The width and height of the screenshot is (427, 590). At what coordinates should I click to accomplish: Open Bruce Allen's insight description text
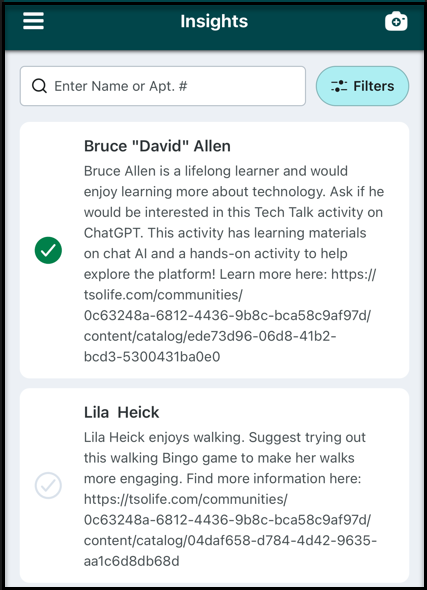tap(234, 264)
